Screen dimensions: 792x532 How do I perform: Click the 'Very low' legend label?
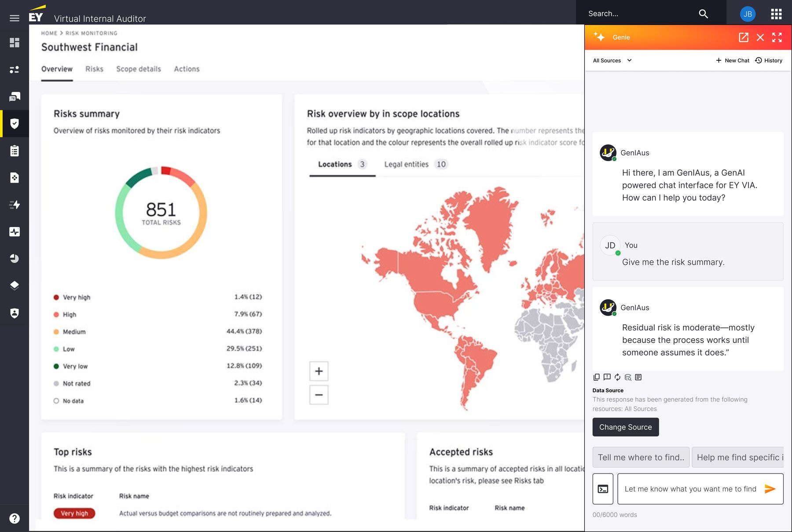tap(75, 367)
